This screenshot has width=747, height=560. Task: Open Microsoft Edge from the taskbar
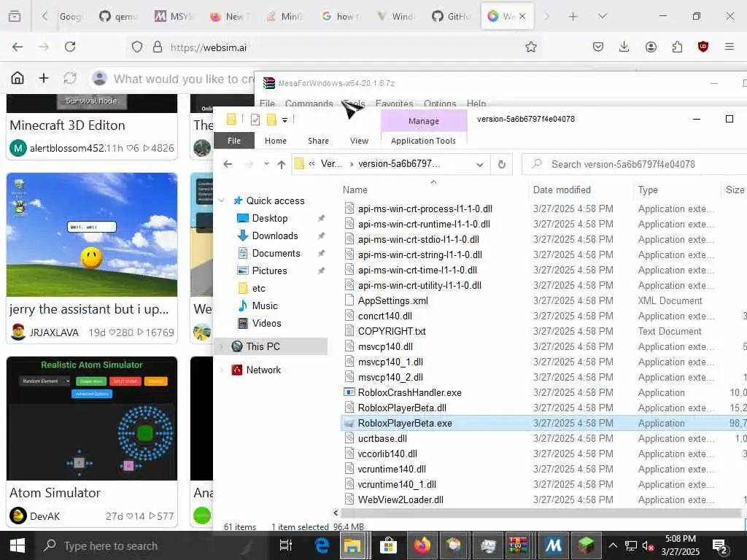(322, 545)
